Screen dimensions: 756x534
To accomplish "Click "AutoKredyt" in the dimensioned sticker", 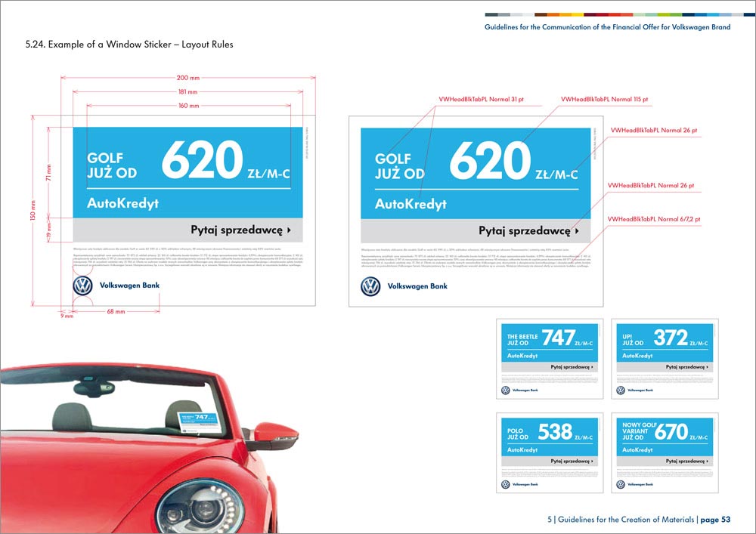I will click(123, 203).
